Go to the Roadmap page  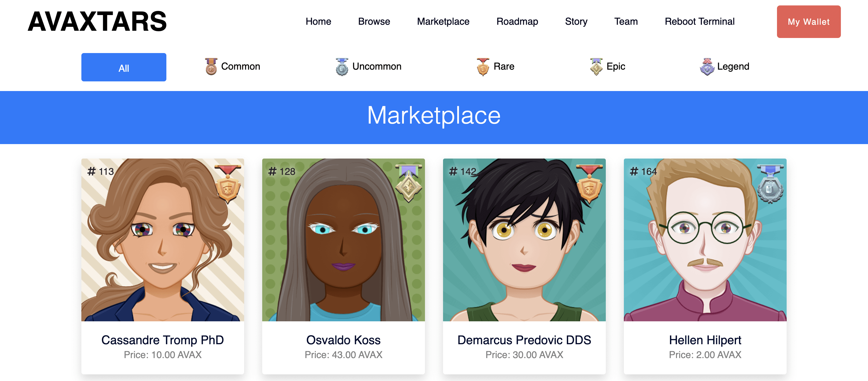pos(517,22)
